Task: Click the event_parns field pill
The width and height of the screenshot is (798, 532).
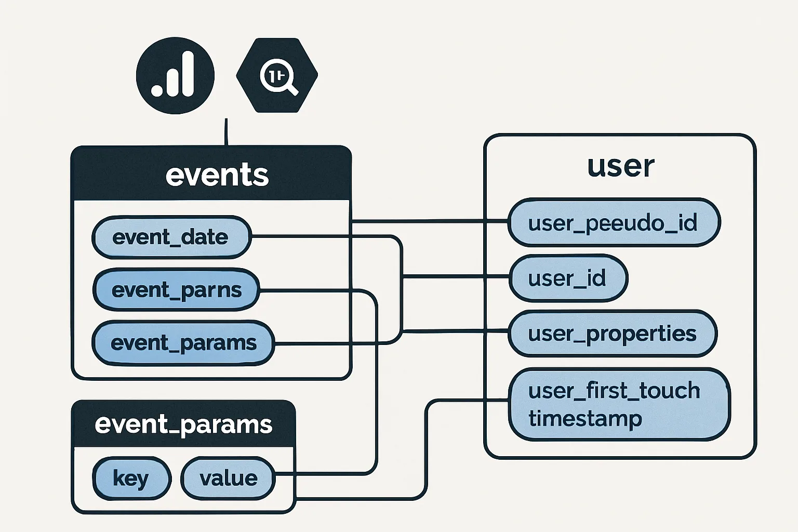Action: (x=176, y=290)
